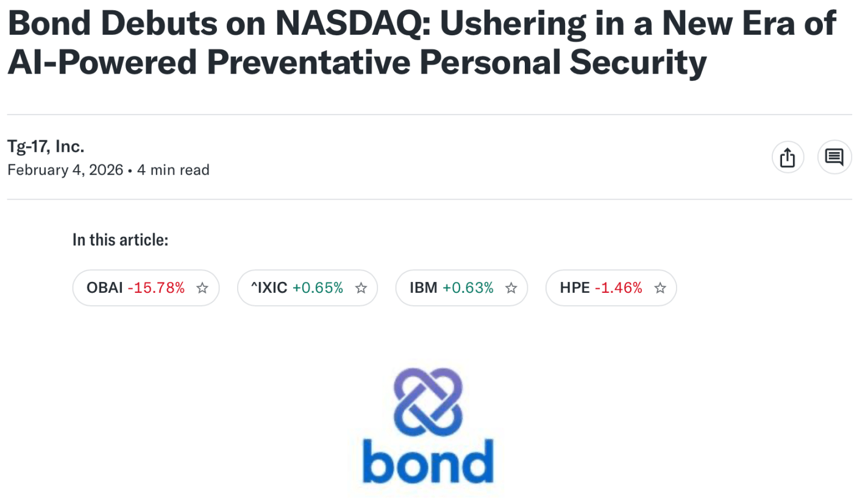Open the OBAI ticker symbol
This screenshot has height=503, width=868.
105,288
